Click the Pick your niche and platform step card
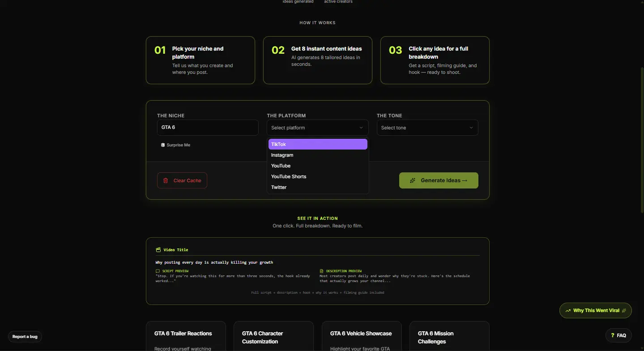The image size is (644, 351). pos(200,60)
